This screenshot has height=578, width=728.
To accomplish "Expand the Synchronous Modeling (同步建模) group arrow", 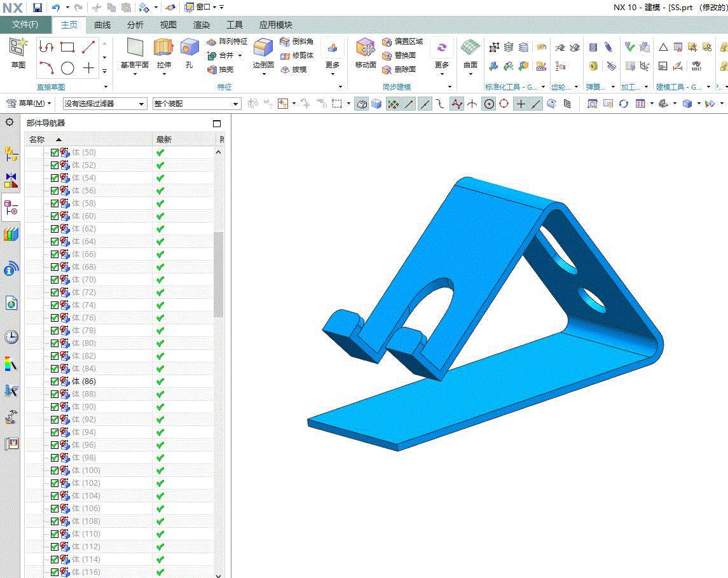I will point(450,87).
